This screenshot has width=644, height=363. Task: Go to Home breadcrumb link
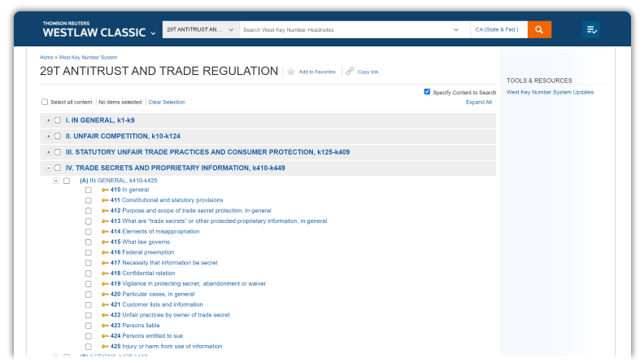46,58
